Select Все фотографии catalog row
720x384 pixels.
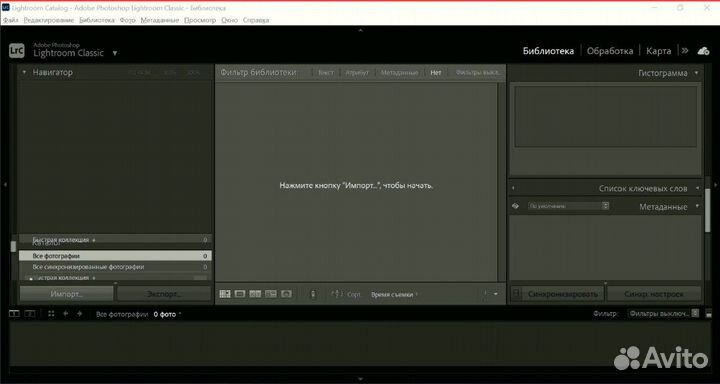(x=115, y=256)
